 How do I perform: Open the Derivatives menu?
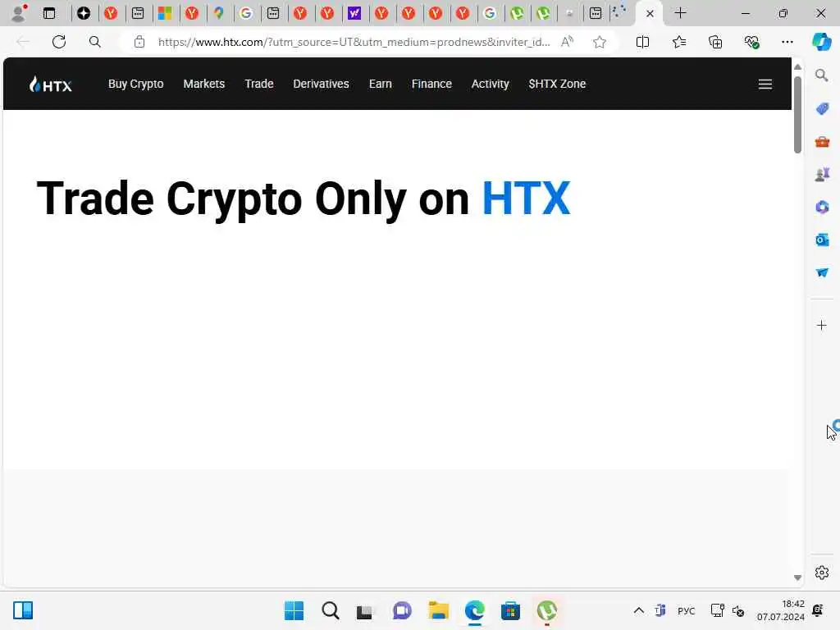pos(321,84)
